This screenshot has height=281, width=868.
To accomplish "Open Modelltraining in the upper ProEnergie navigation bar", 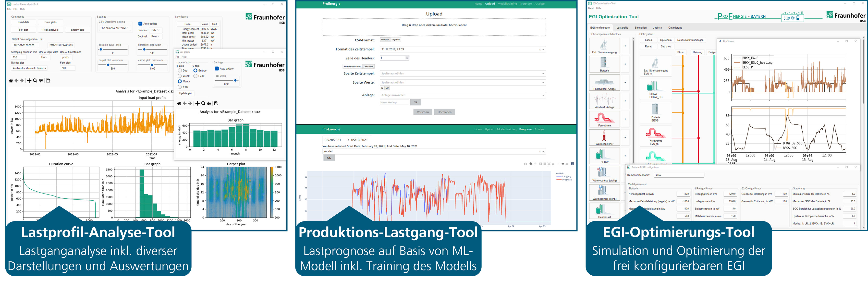I will [507, 4].
